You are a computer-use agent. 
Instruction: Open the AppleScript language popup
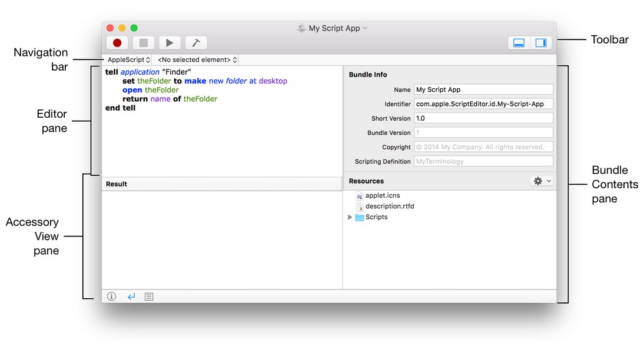[x=128, y=60]
